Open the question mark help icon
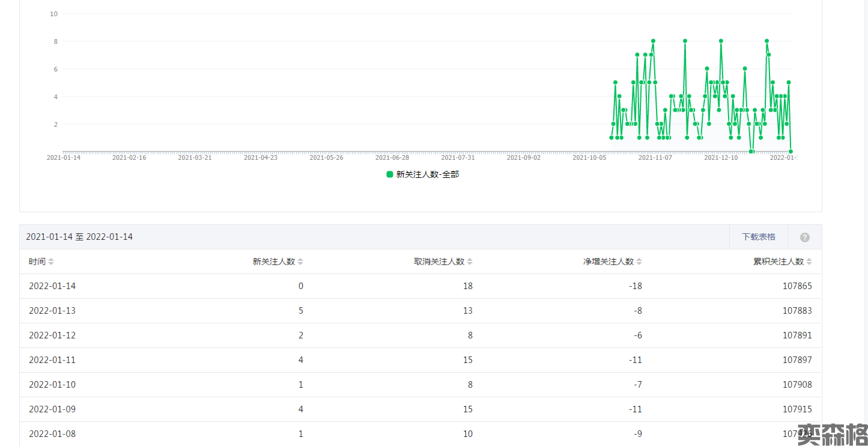Image resolution: width=868 pixels, height=446 pixels. 805,237
